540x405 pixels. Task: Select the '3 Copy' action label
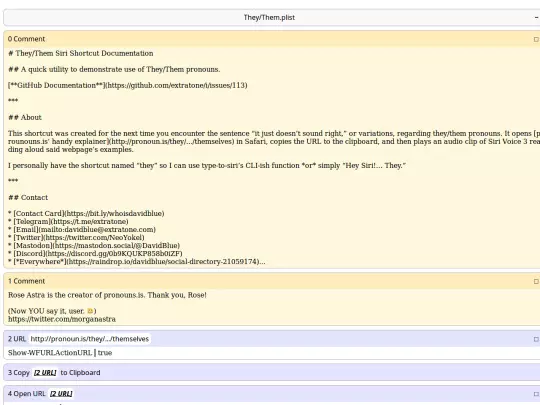coord(19,373)
